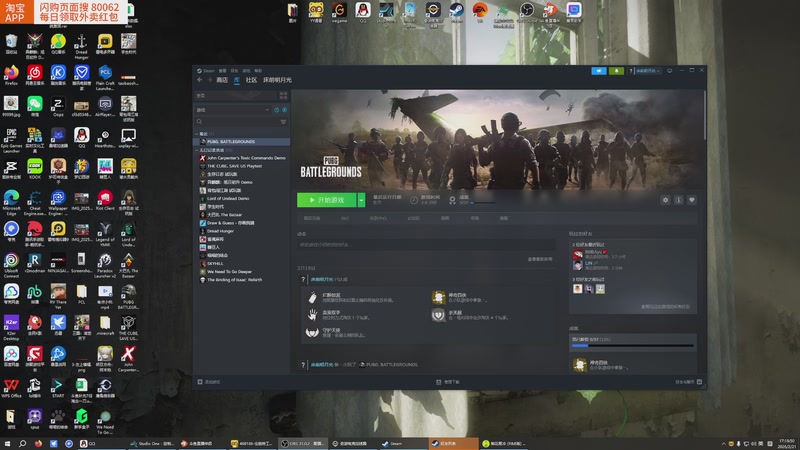Open the library type filter dropdown
The width and height of the screenshot is (800, 450).
[234, 110]
